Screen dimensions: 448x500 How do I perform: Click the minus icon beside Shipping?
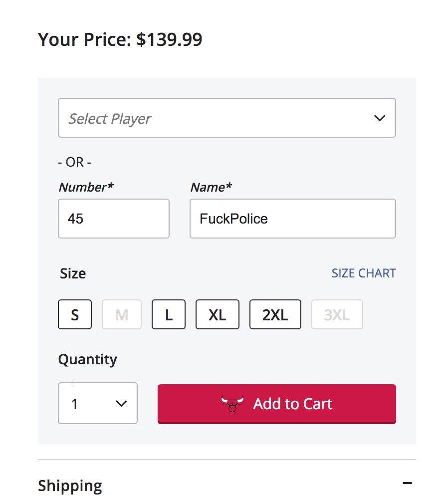[x=408, y=483]
